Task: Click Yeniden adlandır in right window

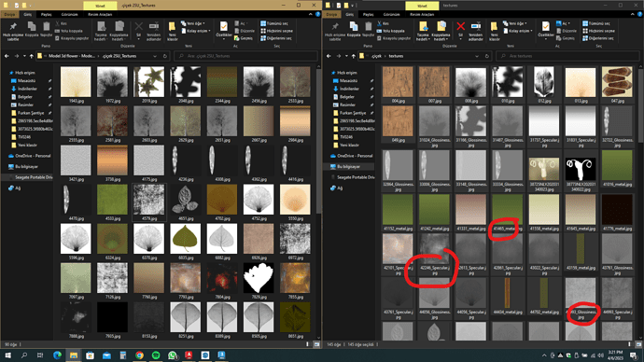Action: [476, 31]
